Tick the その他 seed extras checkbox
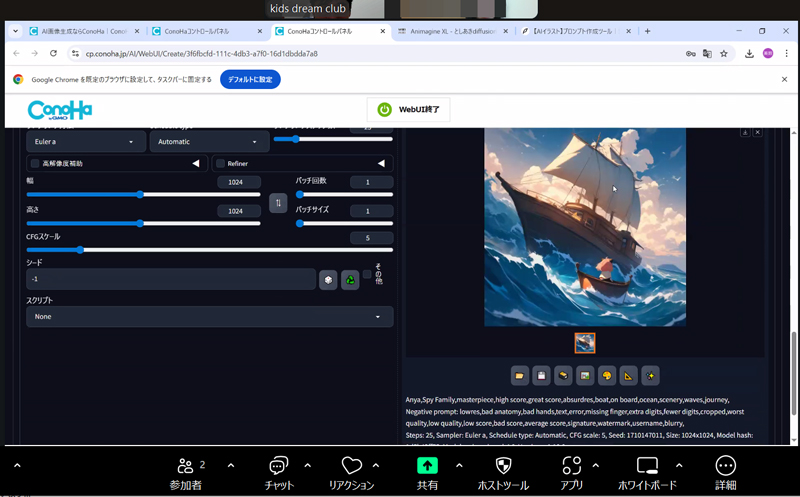Viewport: 800px width, 497px height. (367, 274)
